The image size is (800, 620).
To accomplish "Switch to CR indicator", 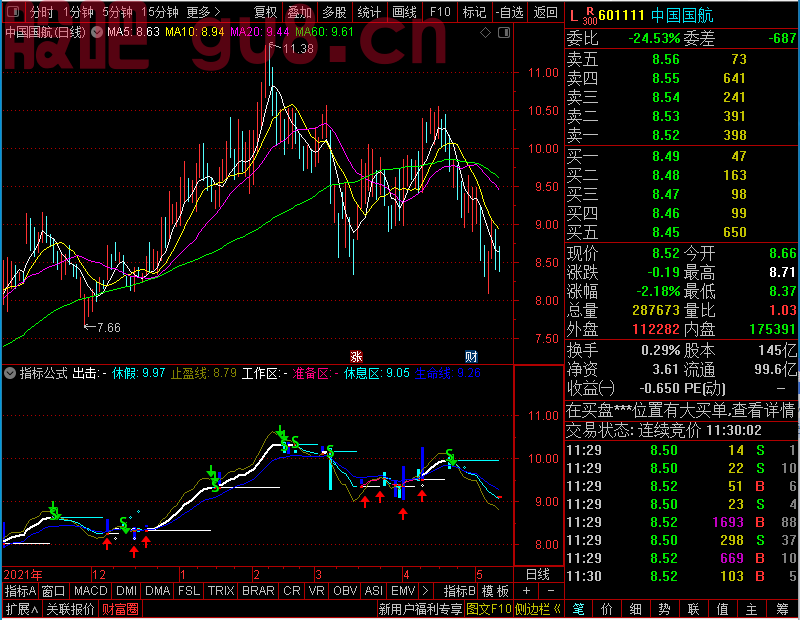I will pyautogui.click(x=291, y=591).
